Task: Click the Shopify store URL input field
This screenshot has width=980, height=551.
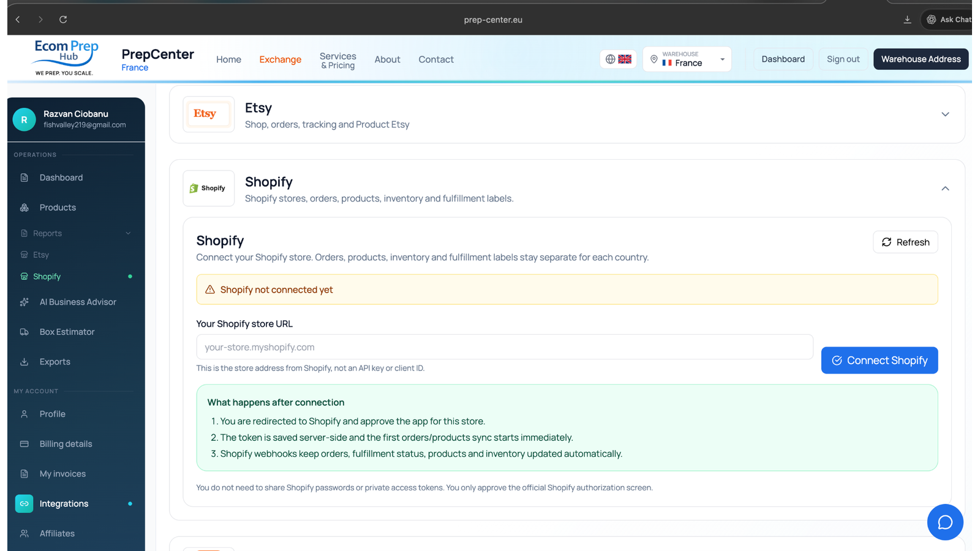Action: click(505, 347)
